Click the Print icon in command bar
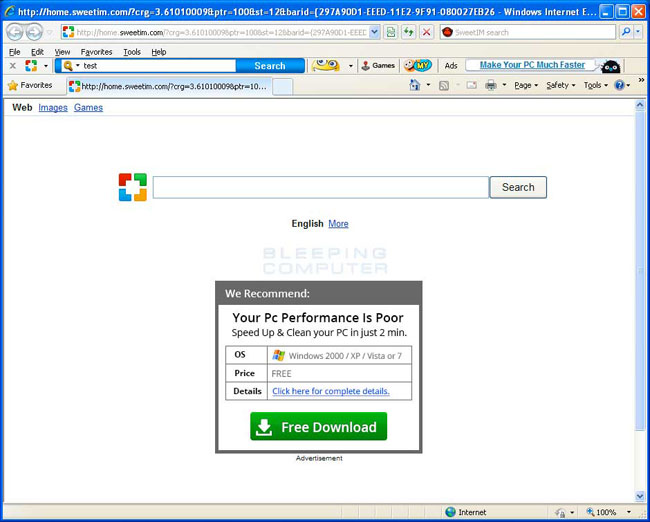 point(491,86)
